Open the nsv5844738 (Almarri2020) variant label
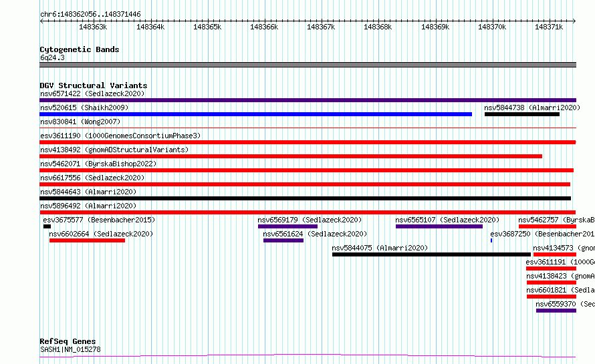 click(532, 108)
